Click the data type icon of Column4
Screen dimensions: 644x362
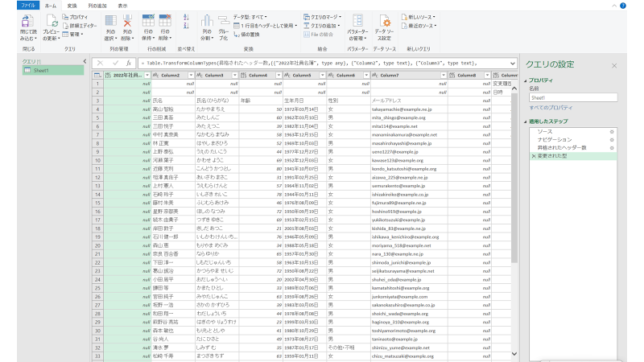click(x=244, y=75)
